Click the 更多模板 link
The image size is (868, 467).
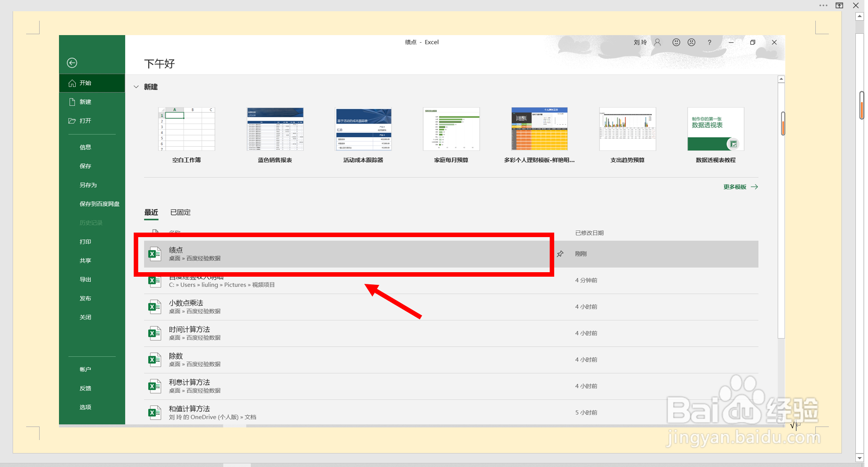point(741,187)
